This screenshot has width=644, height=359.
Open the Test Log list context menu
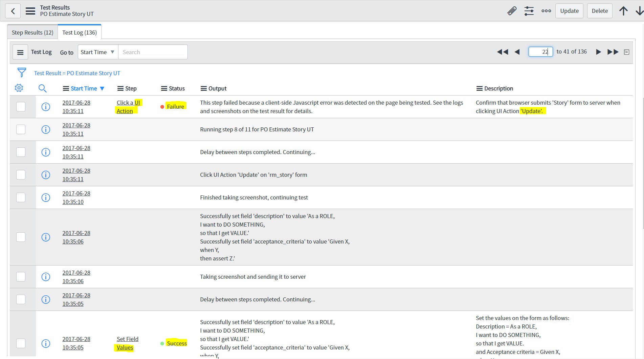point(20,52)
